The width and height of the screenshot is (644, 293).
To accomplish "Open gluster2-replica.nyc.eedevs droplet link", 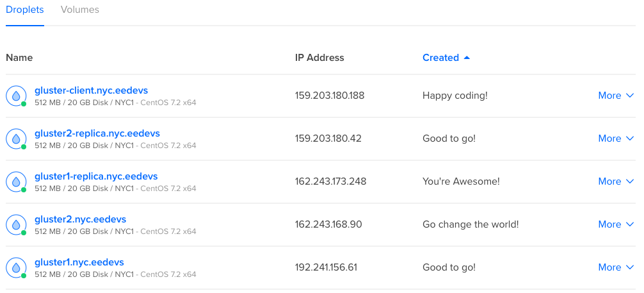I will coord(97,133).
